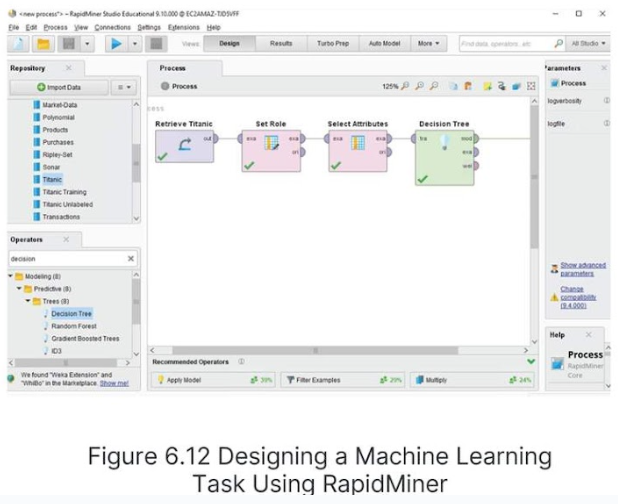The height and width of the screenshot is (504, 618).
Task: Open the All Studio search scope dropdown
Action: (x=588, y=43)
